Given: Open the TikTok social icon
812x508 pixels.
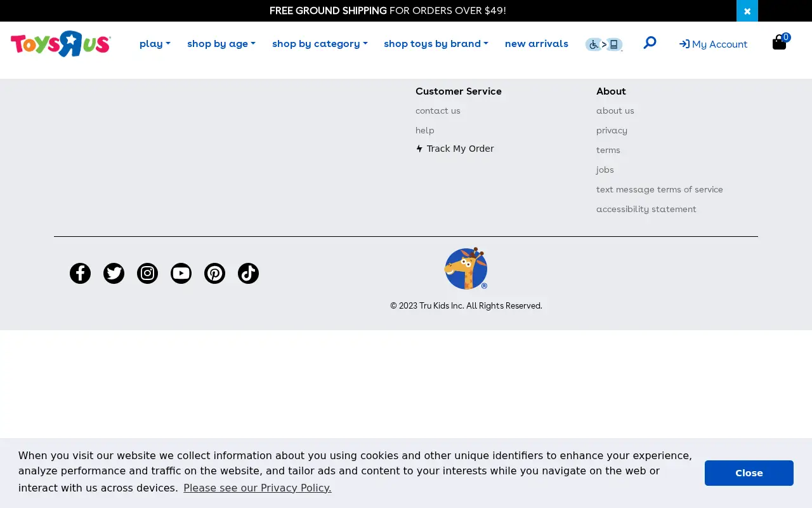Looking at the screenshot, I should pos(248,273).
